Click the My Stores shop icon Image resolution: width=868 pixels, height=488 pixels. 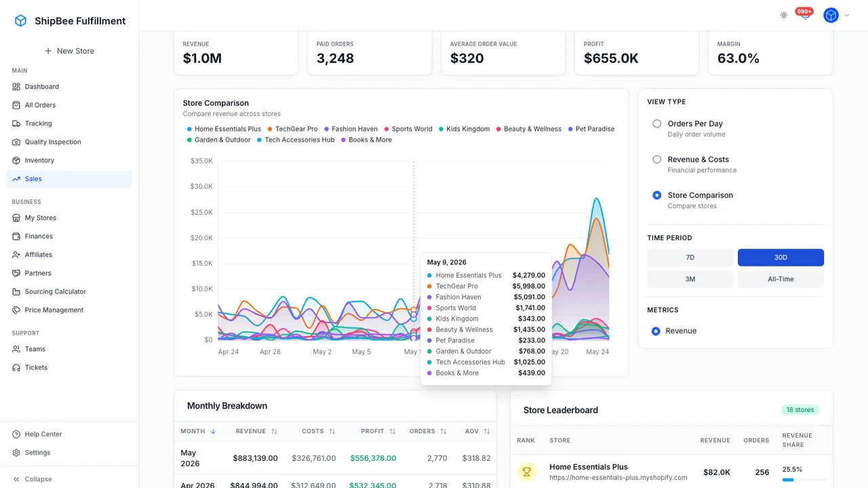17,218
